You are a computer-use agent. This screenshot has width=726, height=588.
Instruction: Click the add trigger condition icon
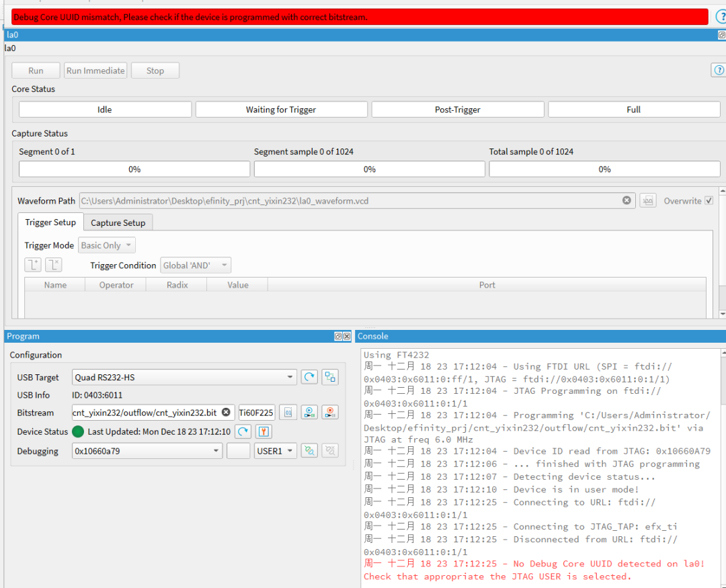(x=33, y=265)
